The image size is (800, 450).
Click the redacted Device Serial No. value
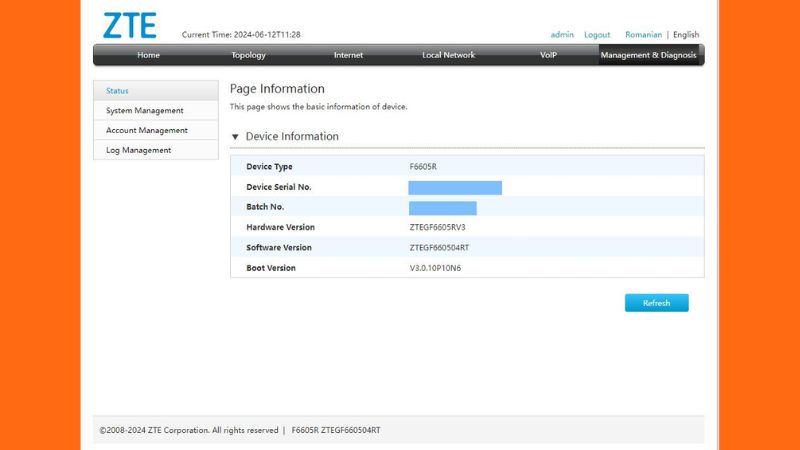pyautogui.click(x=455, y=188)
